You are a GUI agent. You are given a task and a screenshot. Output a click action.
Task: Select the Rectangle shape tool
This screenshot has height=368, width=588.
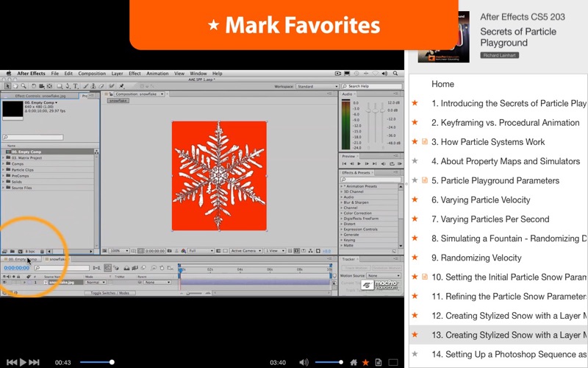tap(60, 86)
